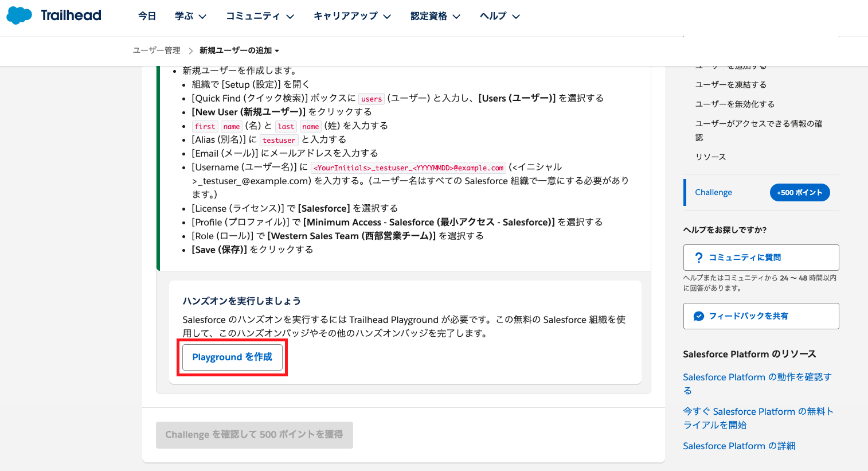Viewport: 868px width, 471px height.
Task: Click the 'first' code snippet
Action: click(x=205, y=126)
